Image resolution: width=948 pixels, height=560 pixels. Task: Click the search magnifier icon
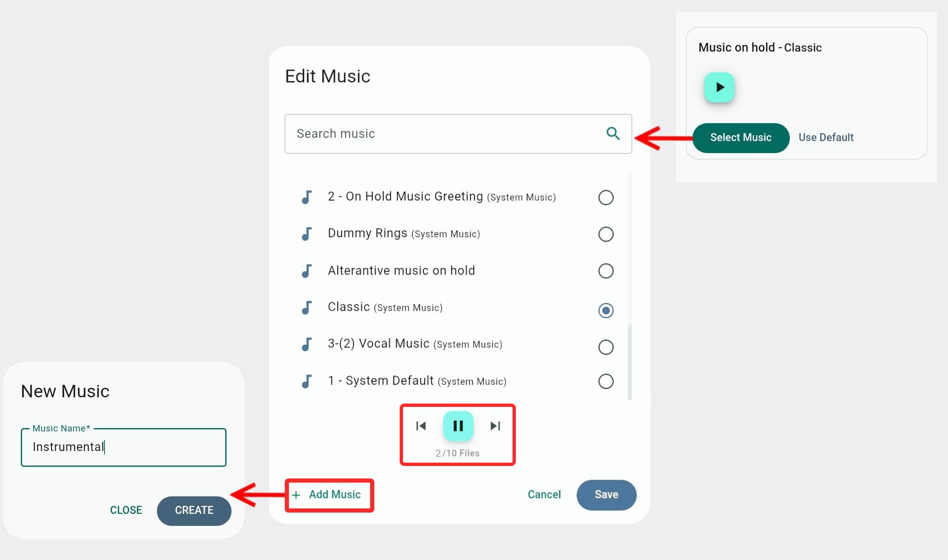[x=613, y=134]
